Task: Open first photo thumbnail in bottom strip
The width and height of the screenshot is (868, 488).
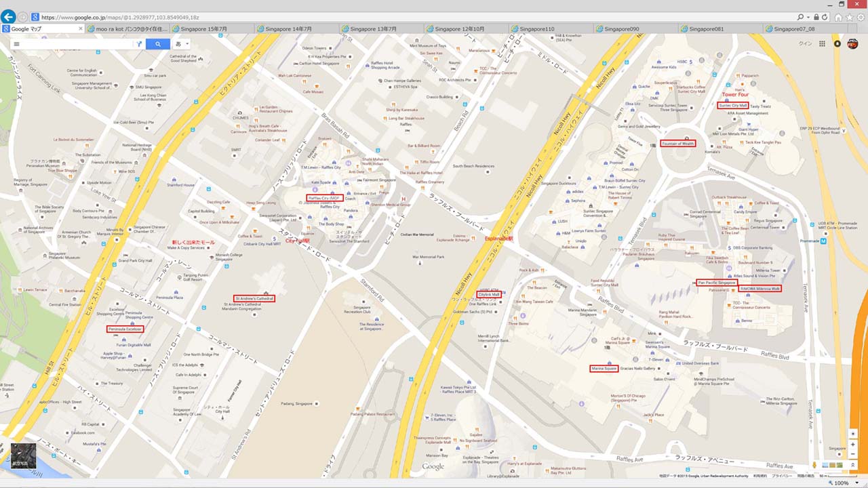Action: 825,465
